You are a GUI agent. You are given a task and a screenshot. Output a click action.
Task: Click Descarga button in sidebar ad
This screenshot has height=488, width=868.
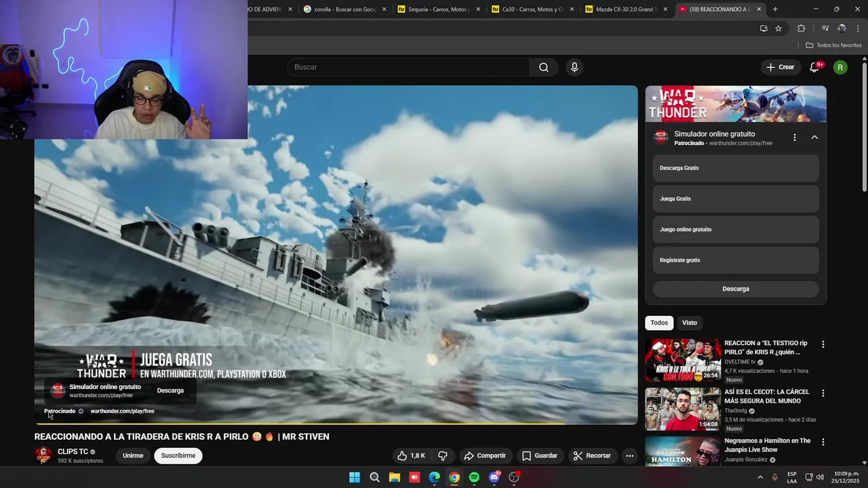pos(736,289)
